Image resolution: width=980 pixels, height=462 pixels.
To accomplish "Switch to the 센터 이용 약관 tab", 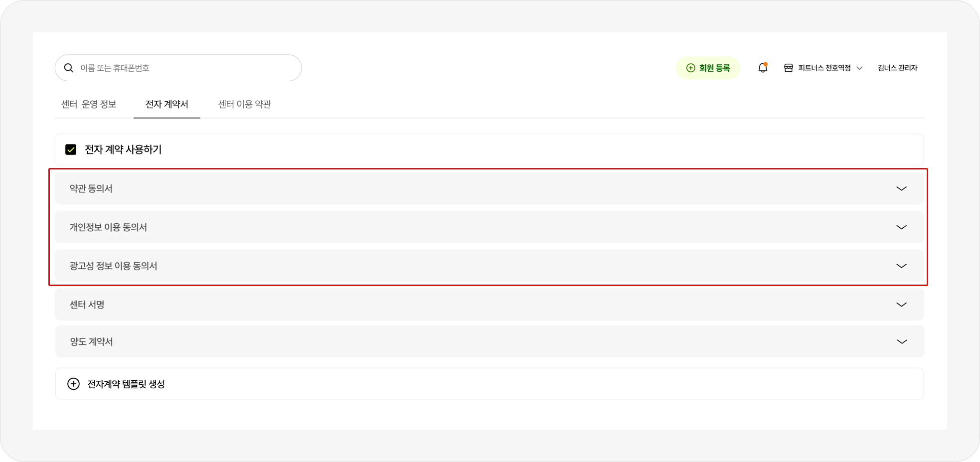I will [x=245, y=104].
